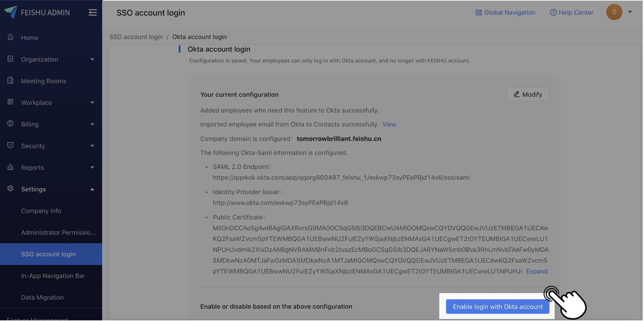Open the account avatar dropdown arrow
Viewport: 644px width, 321px height.
click(x=630, y=12)
